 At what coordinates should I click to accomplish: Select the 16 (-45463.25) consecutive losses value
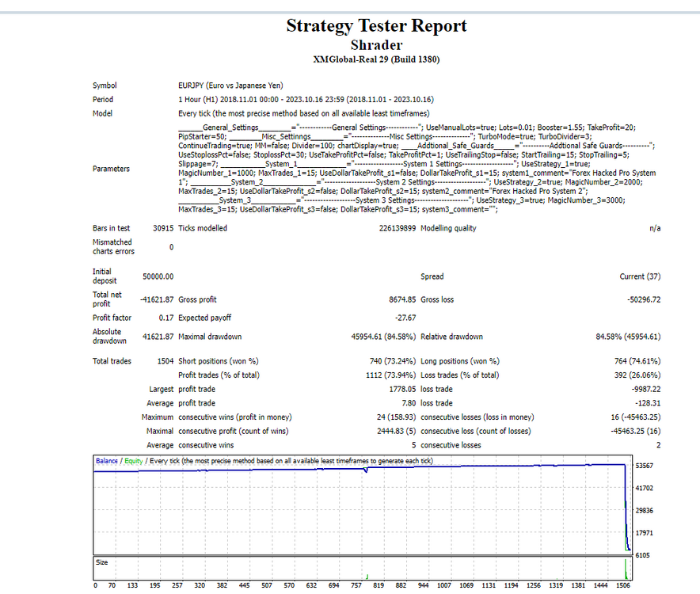(x=636, y=417)
